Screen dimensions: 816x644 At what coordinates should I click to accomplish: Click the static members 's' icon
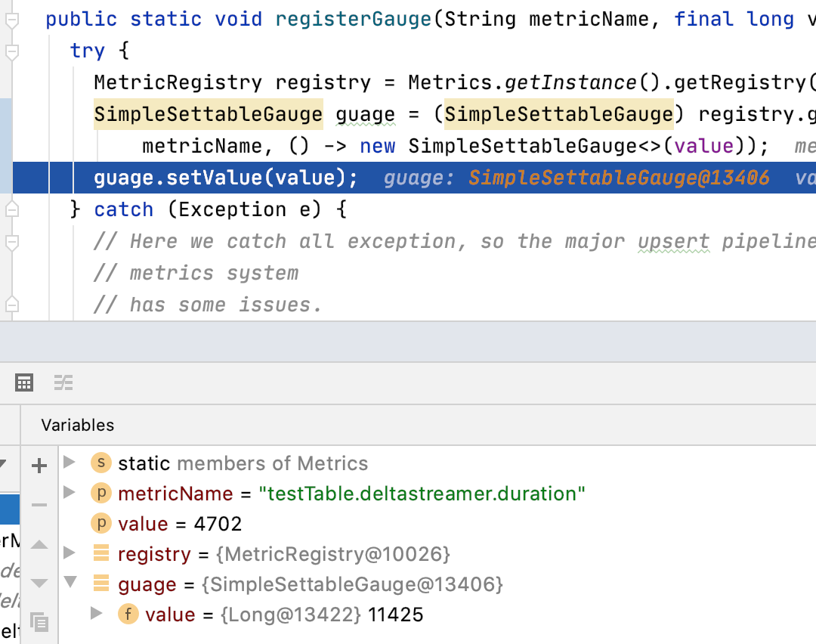(x=101, y=463)
